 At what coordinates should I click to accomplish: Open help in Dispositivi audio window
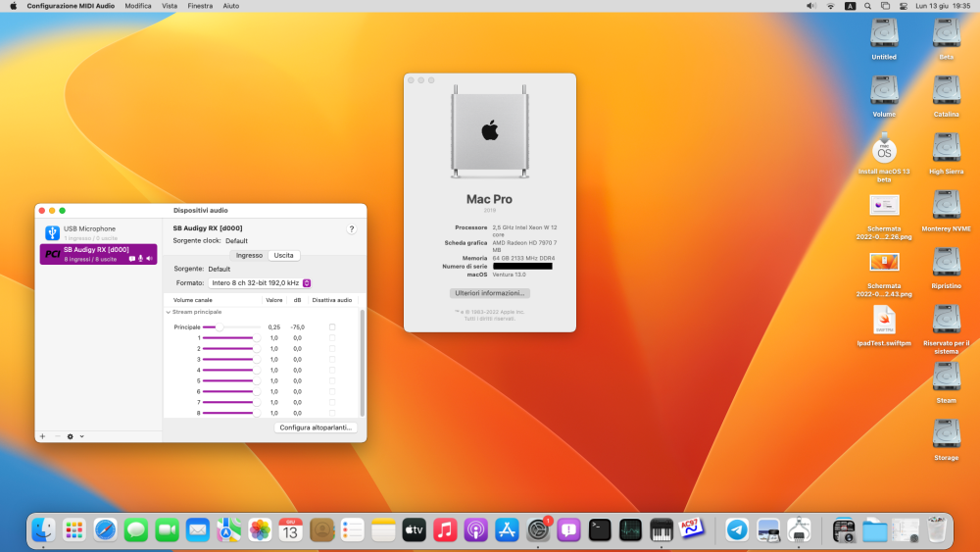[x=351, y=228]
